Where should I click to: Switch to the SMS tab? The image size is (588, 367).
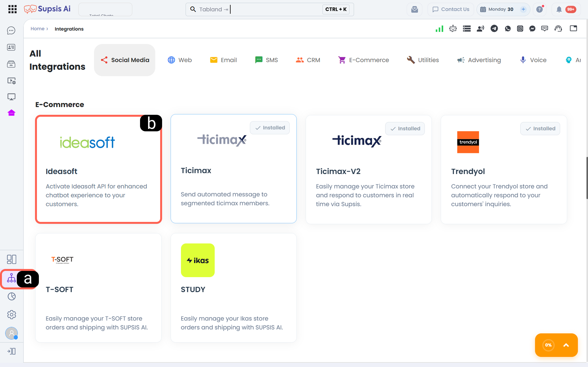(x=267, y=60)
